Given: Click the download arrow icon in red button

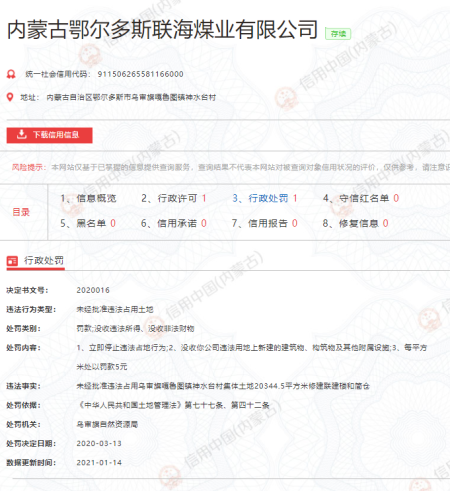Looking at the screenshot, I should point(22,134).
